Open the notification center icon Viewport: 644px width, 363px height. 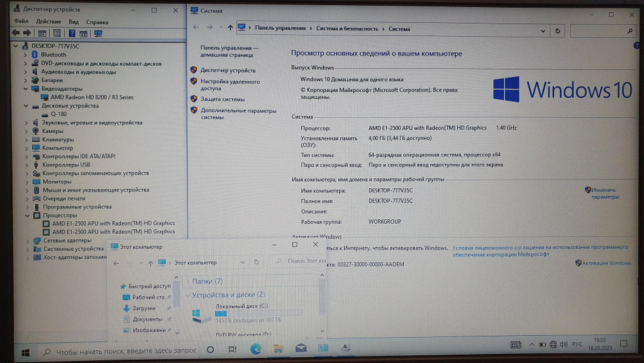[x=623, y=344]
